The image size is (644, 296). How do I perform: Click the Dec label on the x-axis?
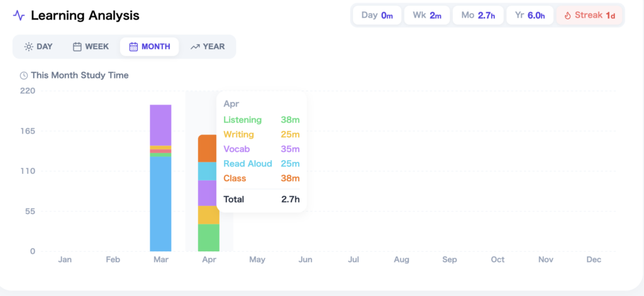point(593,259)
